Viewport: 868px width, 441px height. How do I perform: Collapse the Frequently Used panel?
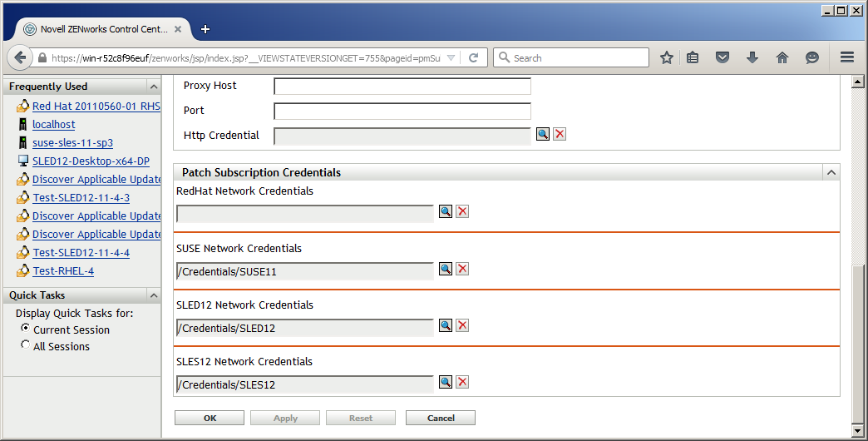(x=154, y=87)
